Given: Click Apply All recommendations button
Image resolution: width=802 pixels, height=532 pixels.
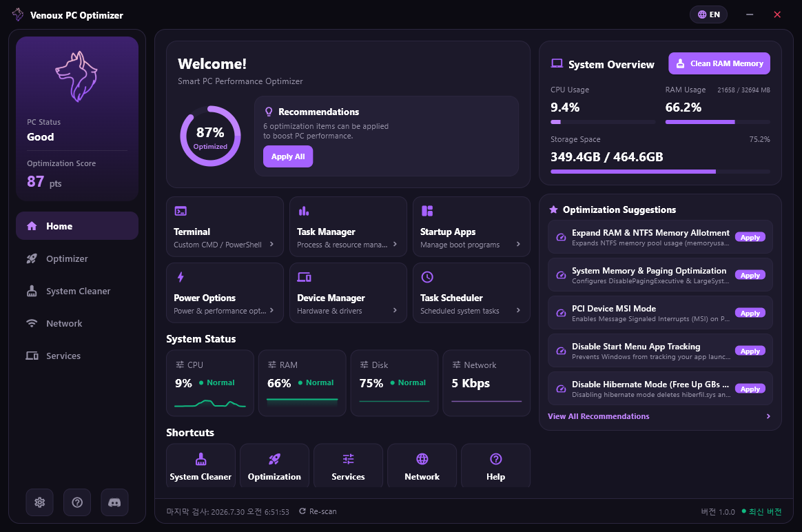Looking at the screenshot, I should [x=288, y=156].
